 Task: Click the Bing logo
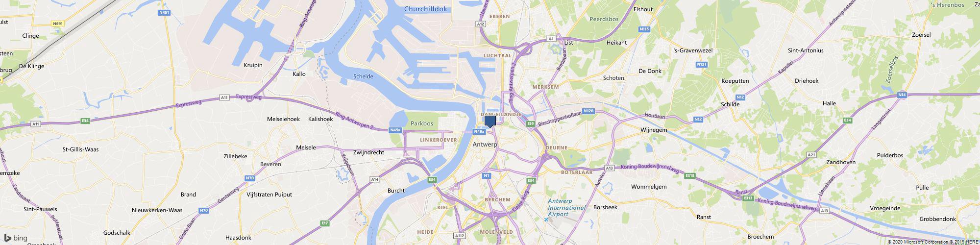point(16,238)
